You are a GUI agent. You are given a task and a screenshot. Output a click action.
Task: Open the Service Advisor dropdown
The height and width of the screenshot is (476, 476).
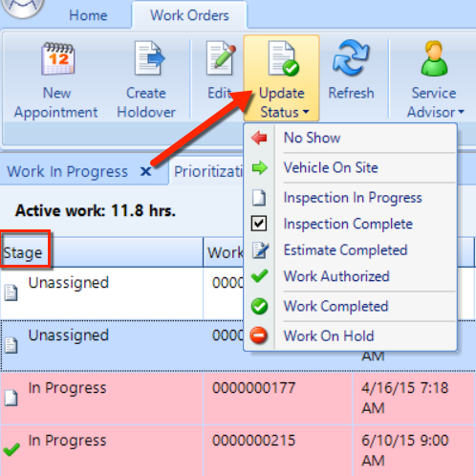[434, 79]
